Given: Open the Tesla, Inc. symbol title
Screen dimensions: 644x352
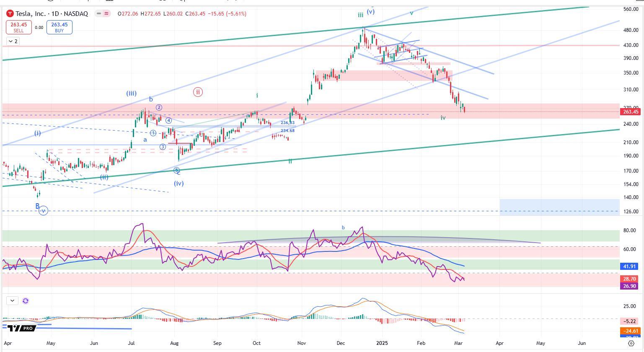Looking at the screenshot, I should tap(52, 13).
